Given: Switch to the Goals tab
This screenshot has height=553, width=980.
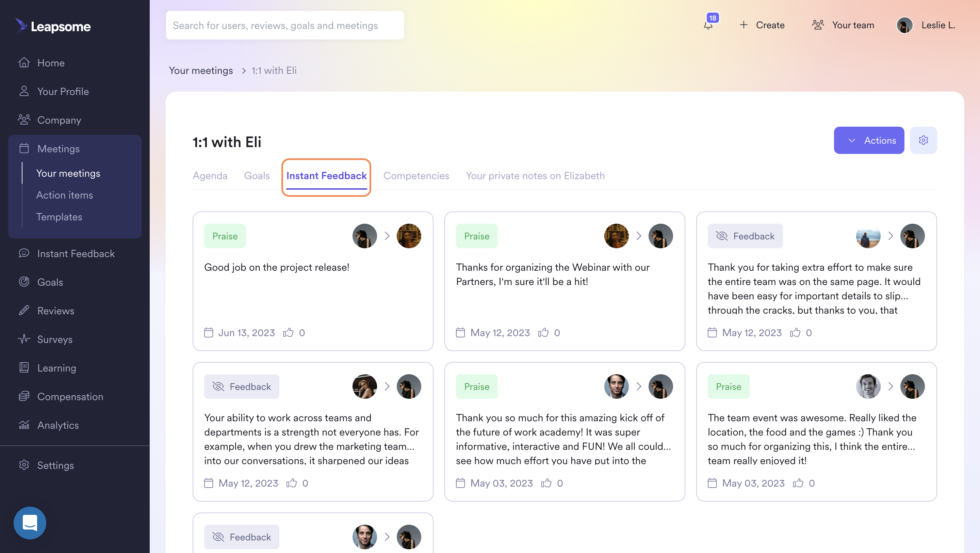Looking at the screenshot, I should point(257,175).
